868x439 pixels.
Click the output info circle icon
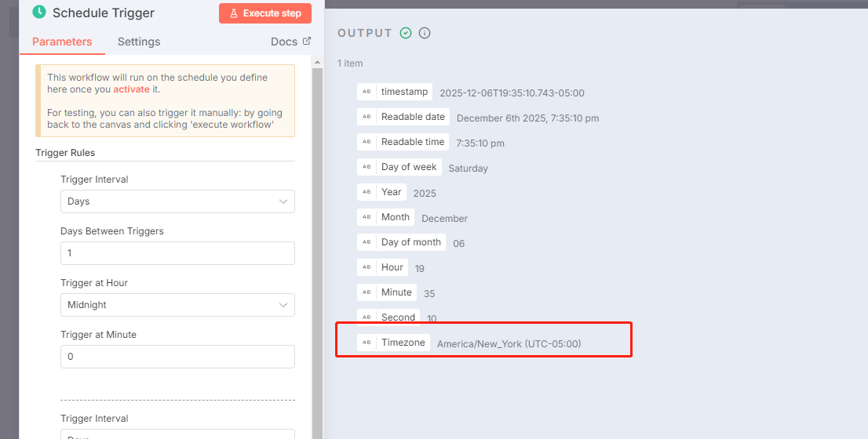point(425,33)
